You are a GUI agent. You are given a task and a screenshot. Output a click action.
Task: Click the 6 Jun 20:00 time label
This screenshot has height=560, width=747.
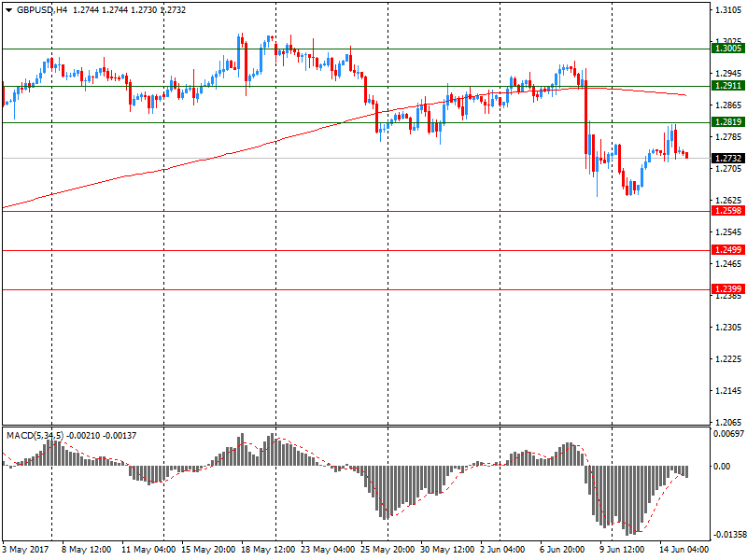pyautogui.click(x=562, y=550)
